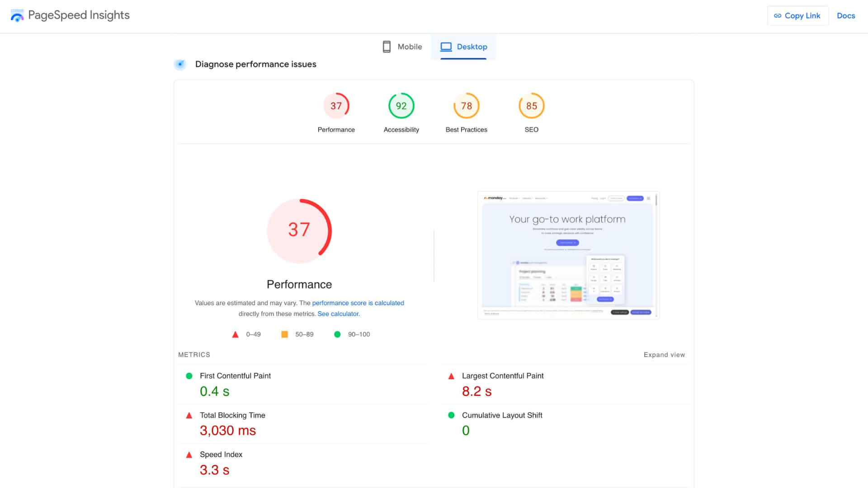Click the green dot beside First Contentful Paint

[x=189, y=376]
